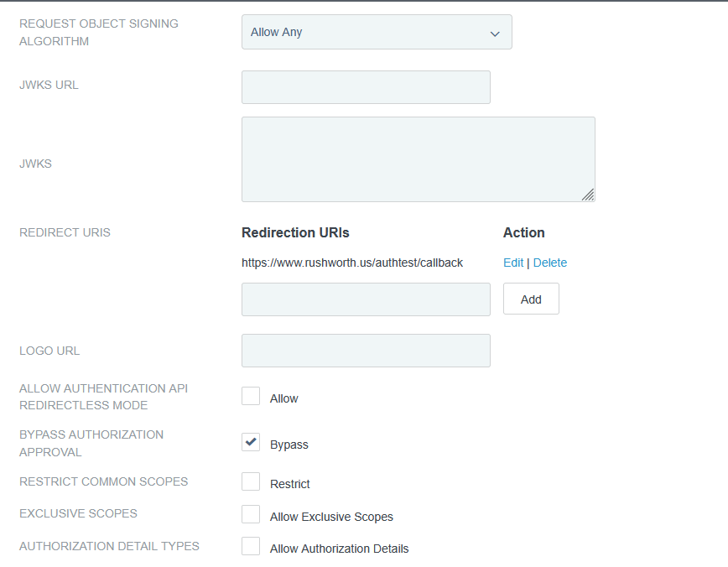Delete the rushworth.us callback redirect URI
Screen dimensions: 728x567
point(550,263)
